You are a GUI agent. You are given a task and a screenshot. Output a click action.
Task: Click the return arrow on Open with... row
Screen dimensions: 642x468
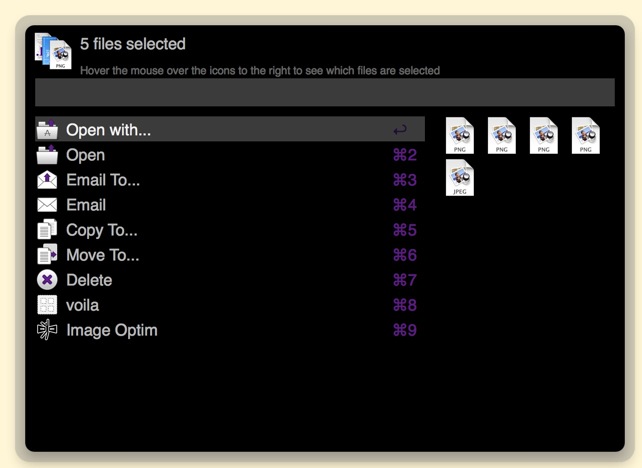pyautogui.click(x=400, y=130)
